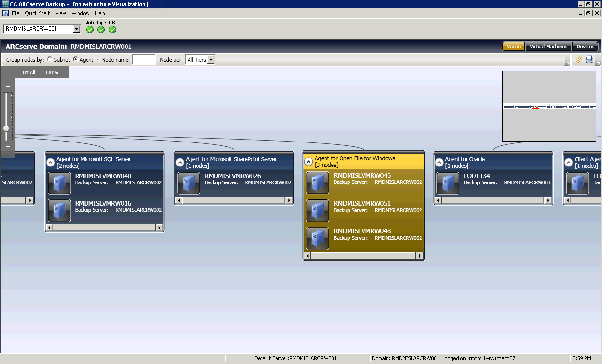Open the Quick Start menu
This screenshot has width=602, height=364.
pos(37,13)
